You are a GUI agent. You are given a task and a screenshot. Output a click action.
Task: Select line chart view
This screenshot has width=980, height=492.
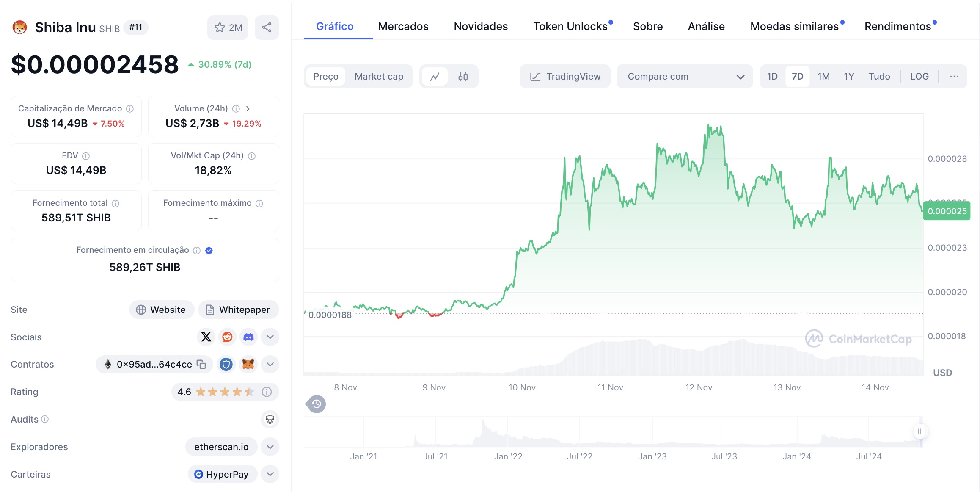[435, 77]
